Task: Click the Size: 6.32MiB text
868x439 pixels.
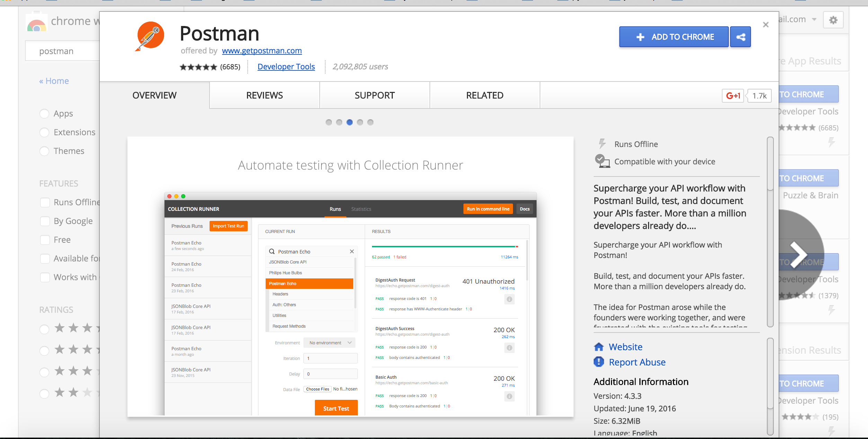Action: 617,421
